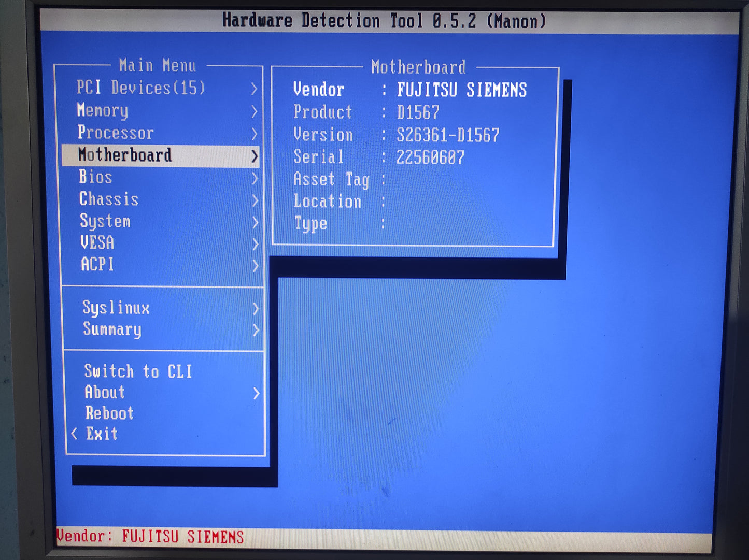Expand the chevron beside PCI Devices
This screenshot has width=749, height=560.
(254, 89)
